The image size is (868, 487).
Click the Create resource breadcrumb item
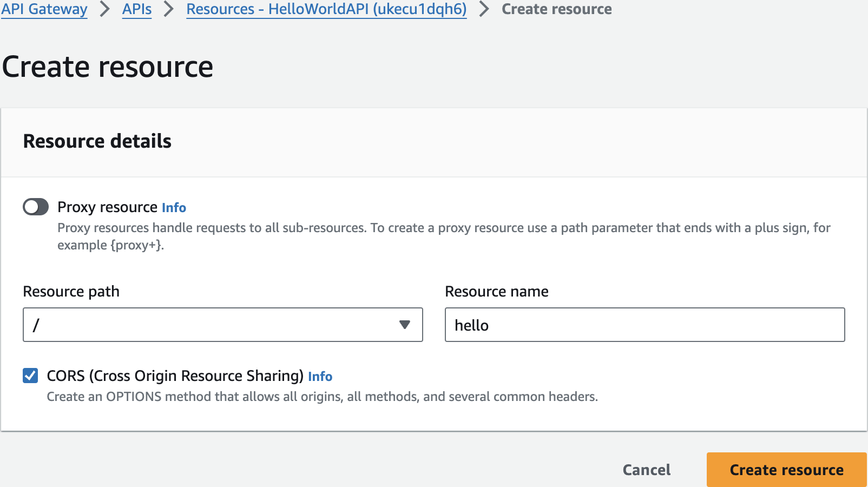[x=556, y=9]
